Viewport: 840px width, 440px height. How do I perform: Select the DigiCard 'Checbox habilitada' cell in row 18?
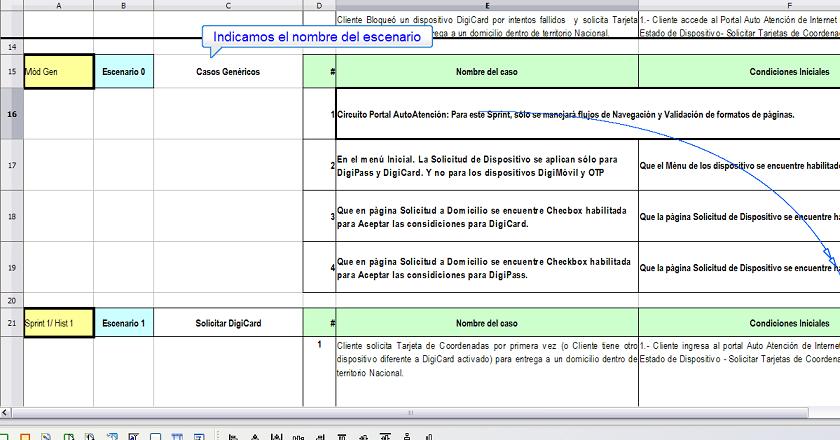[487, 217]
